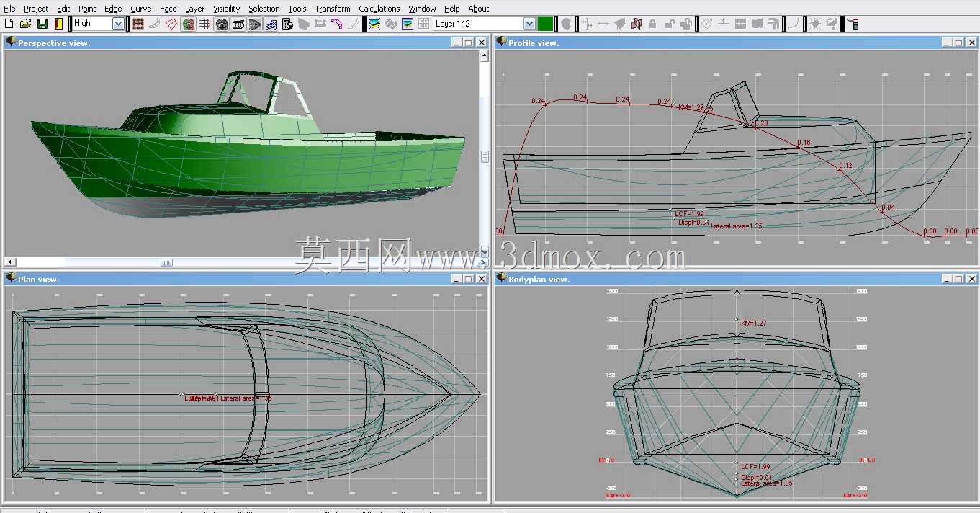Open the precision dropdown showing High

[x=118, y=24]
